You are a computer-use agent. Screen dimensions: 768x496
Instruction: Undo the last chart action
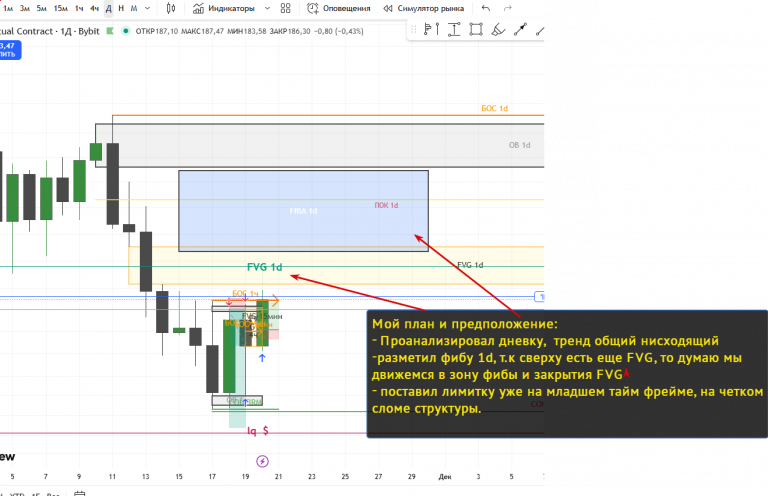[x=485, y=8]
